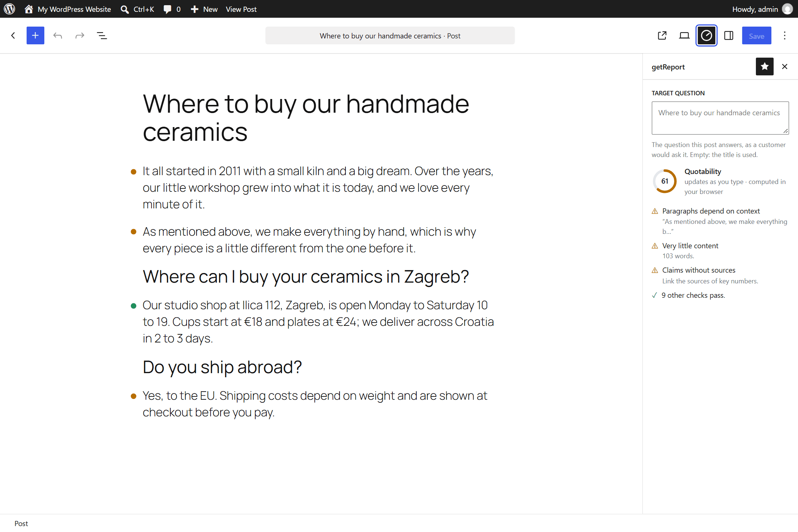The height and width of the screenshot is (532, 798).
Task: Open the New content menu
Action: pyautogui.click(x=204, y=9)
